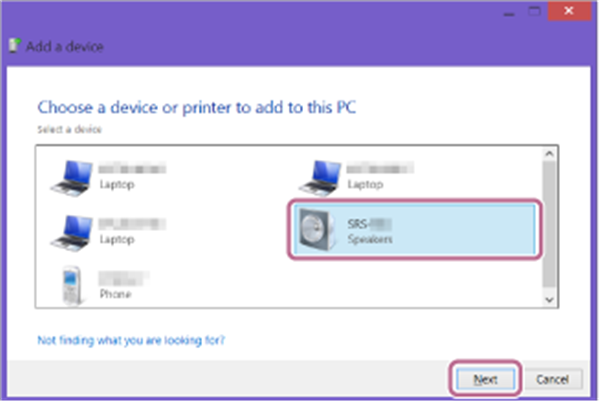Select the top-right Laptop device icon

(321, 178)
